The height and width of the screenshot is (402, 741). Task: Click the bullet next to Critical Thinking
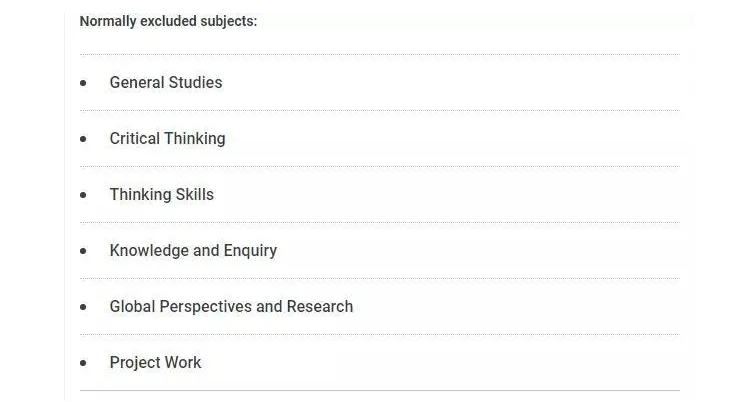84,139
